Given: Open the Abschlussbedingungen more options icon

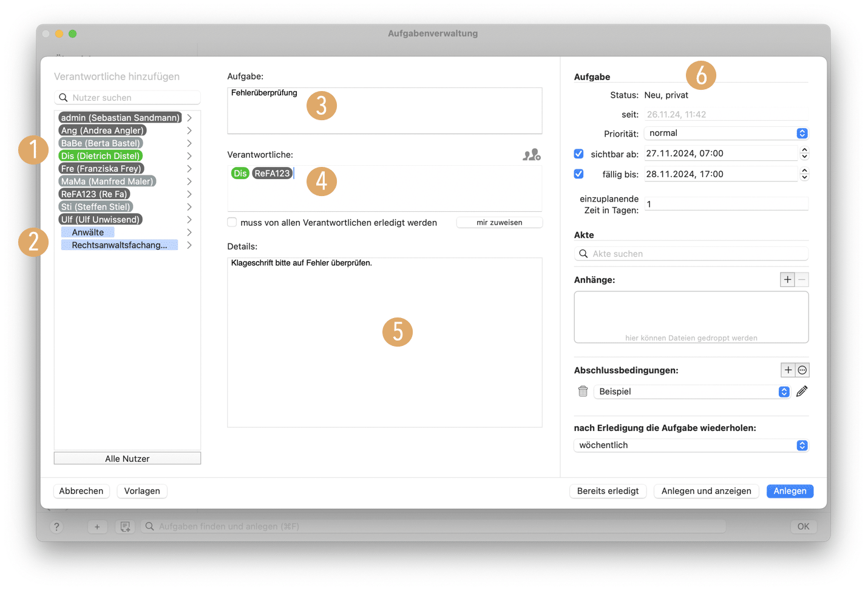Looking at the screenshot, I should click(x=802, y=370).
